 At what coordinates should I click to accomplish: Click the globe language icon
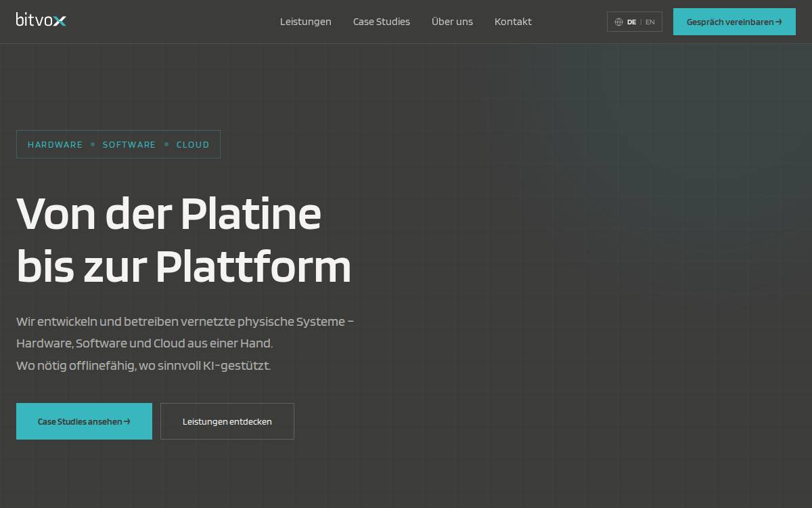coord(618,22)
